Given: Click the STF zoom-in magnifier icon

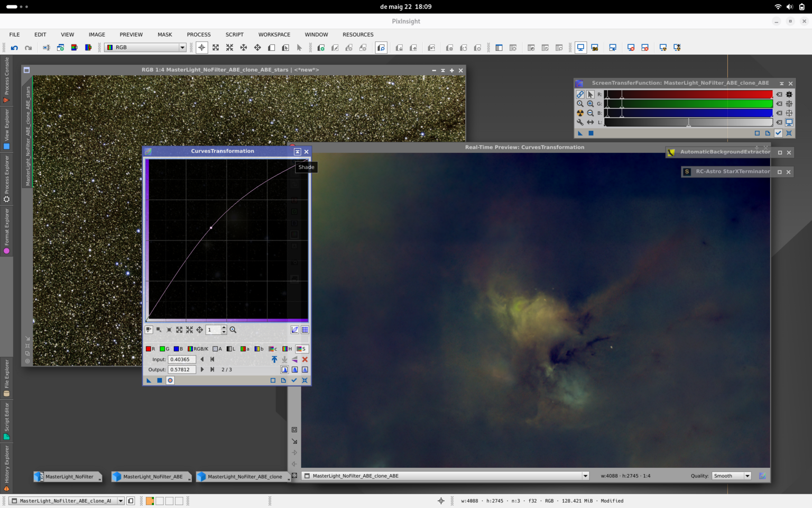Looking at the screenshot, I should point(590,104).
